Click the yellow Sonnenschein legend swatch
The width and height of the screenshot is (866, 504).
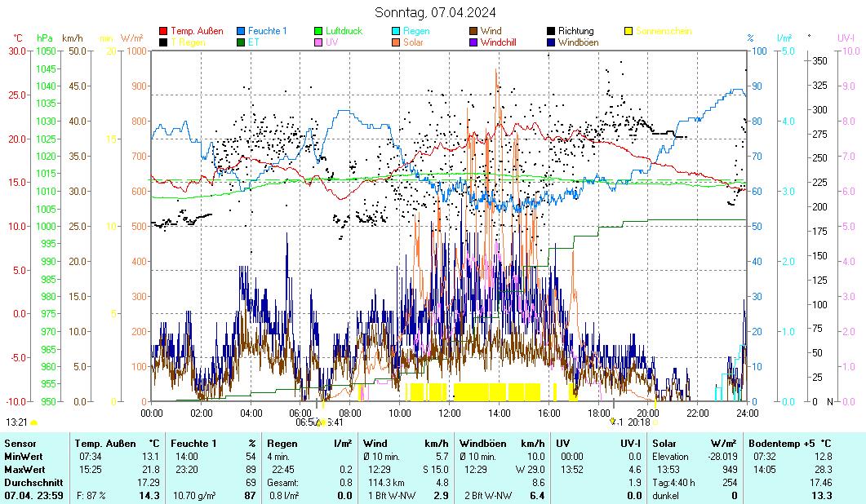pos(628,32)
